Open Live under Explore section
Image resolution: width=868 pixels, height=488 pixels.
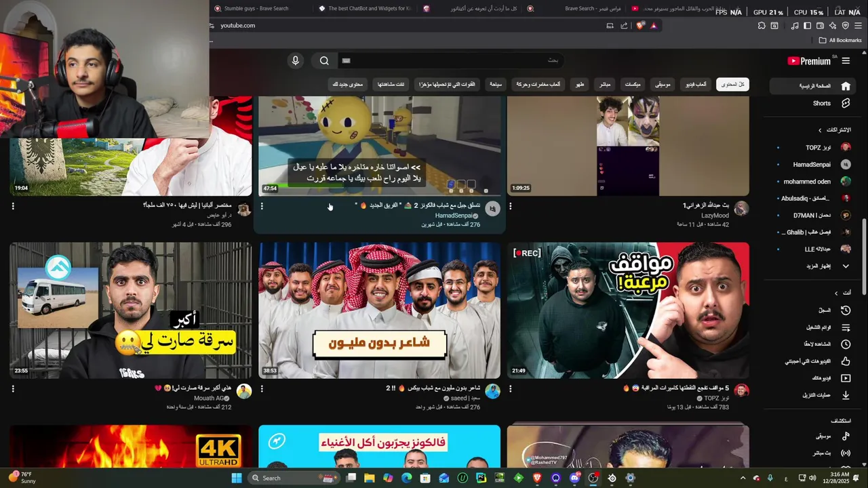point(811,453)
